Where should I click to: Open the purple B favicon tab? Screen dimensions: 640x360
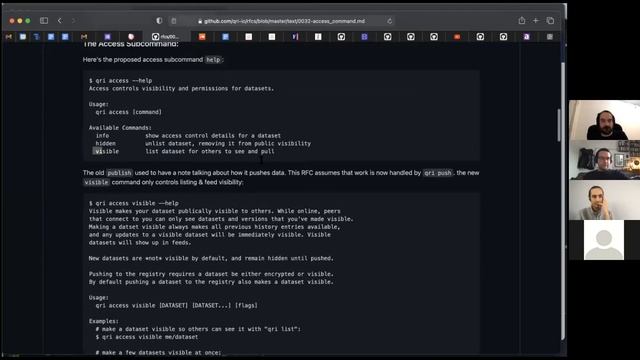tap(364, 37)
